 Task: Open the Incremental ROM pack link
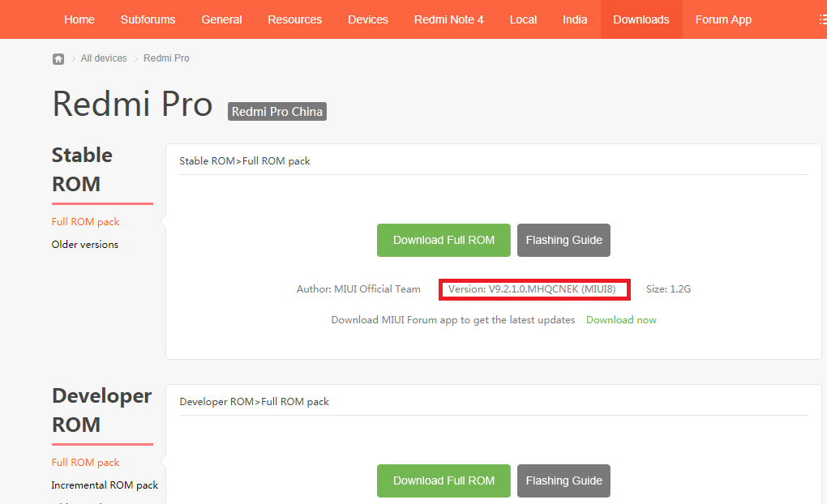coord(105,485)
